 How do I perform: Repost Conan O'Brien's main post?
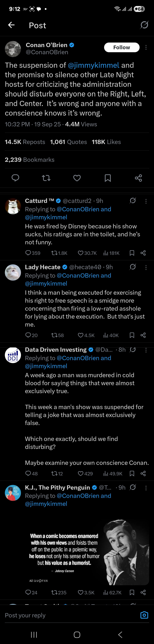click(46, 178)
